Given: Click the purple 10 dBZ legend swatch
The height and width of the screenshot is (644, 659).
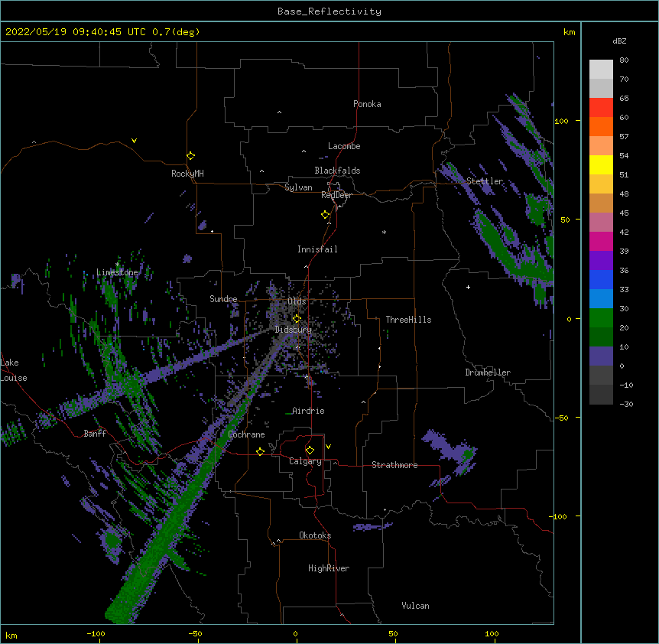Looking at the screenshot, I should tap(601, 356).
